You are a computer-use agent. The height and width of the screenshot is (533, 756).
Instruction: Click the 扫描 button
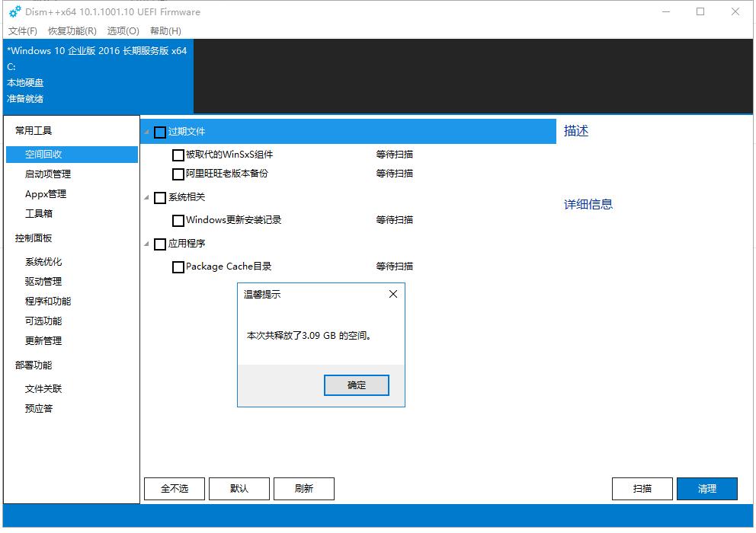pos(642,488)
